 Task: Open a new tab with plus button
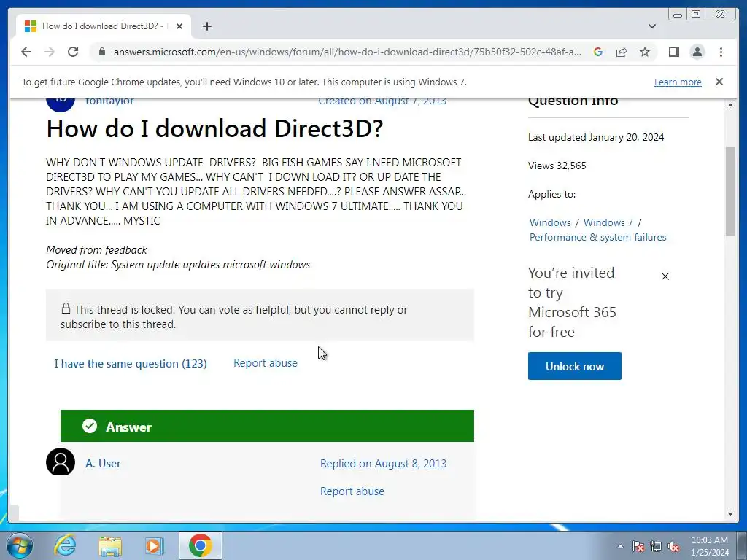click(206, 26)
